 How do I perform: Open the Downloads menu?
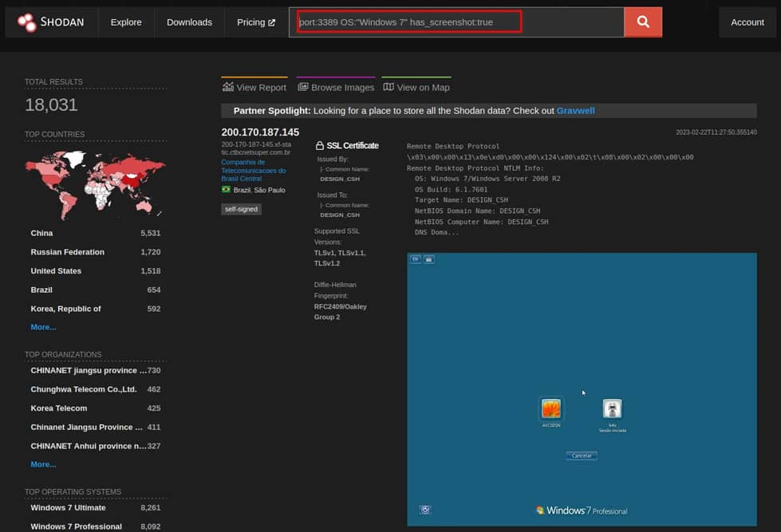point(189,22)
